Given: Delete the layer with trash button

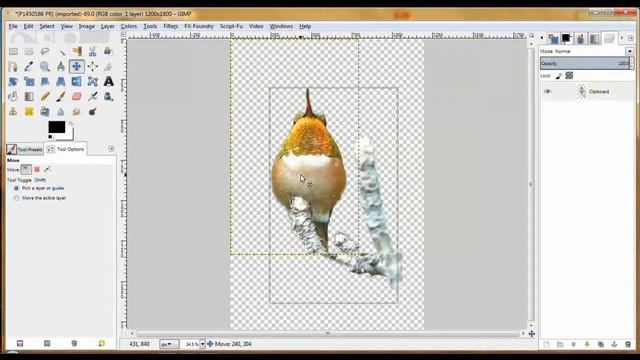Looking at the screenshot, I should (628, 344).
